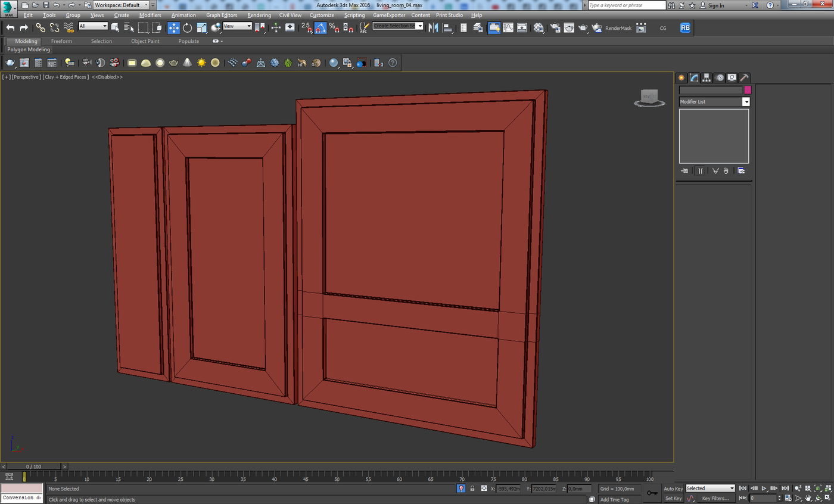Toggle the selection lock icon in status bar
Screen dimensions: 834x504
coord(472,489)
